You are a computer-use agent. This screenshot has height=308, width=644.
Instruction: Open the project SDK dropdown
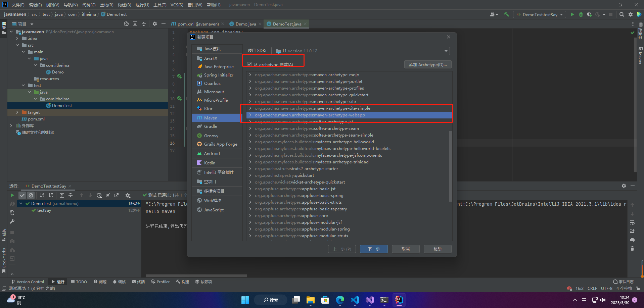pos(360,51)
